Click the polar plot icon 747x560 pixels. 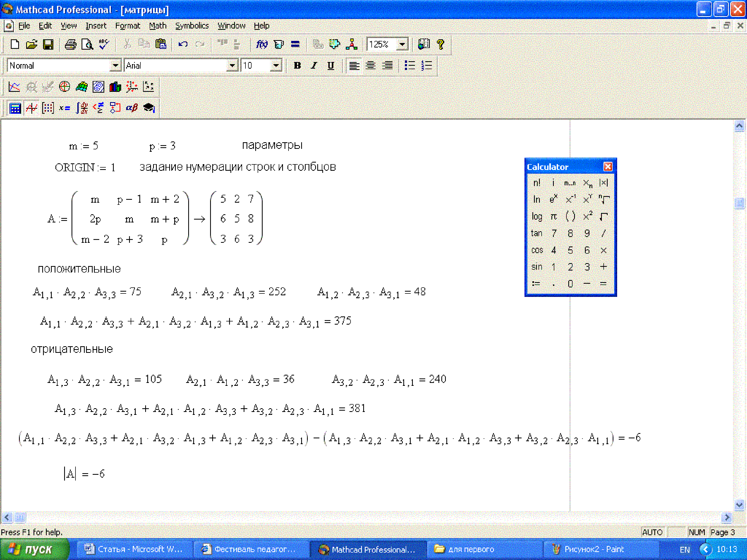pos(64,87)
